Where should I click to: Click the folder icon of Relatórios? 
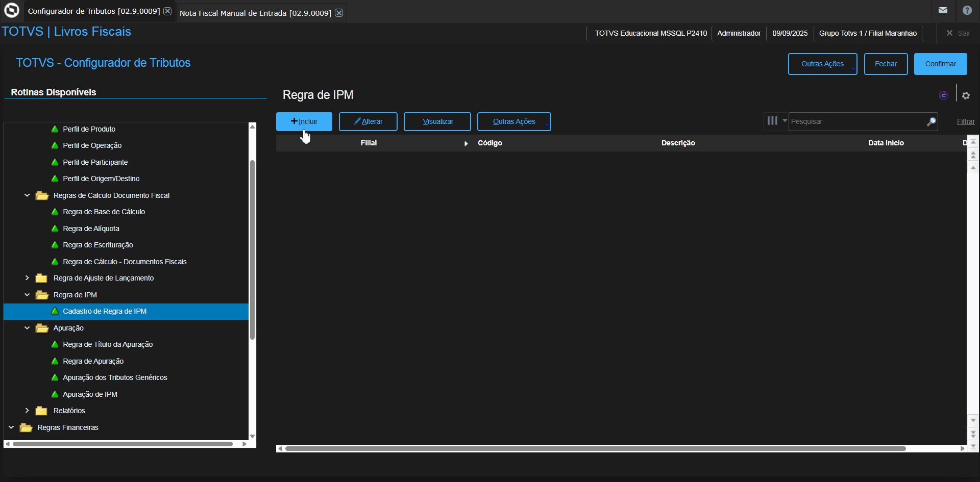point(41,411)
